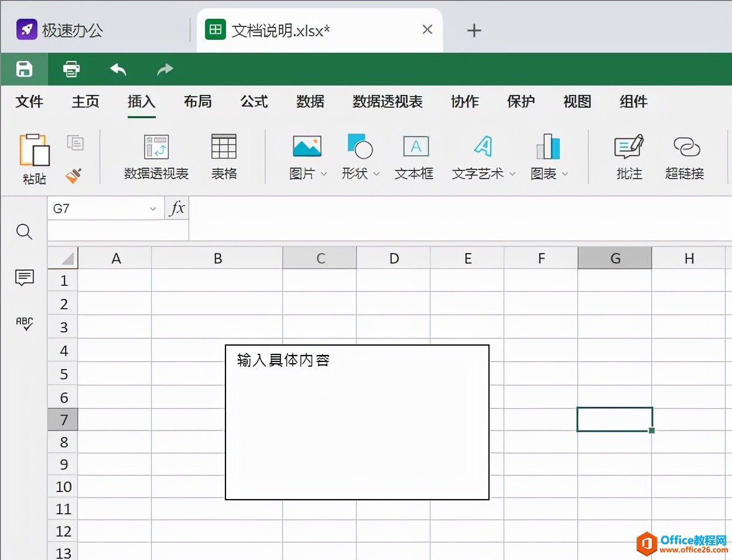Click the 数据透视表 (PivotTable) insert icon
The height and width of the screenshot is (560, 732).
(x=156, y=155)
